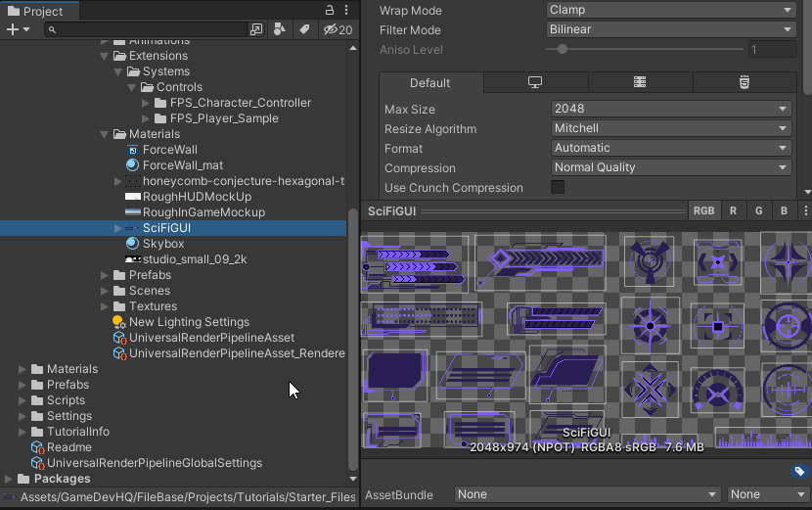Viewport: 812px width, 510px height.
Task: Click the search by label tag icon
Action: pyautogui.click(x=304, y=29)
